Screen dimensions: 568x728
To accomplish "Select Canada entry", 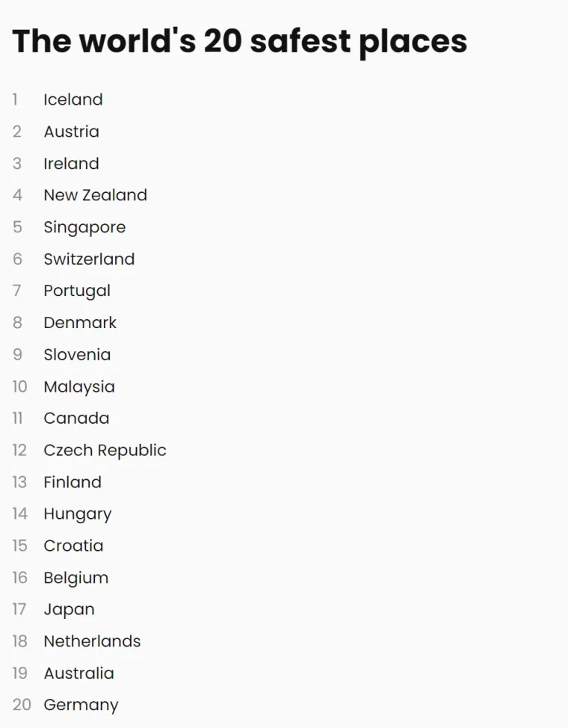I will pyautogui.click(x=76, y=419).
